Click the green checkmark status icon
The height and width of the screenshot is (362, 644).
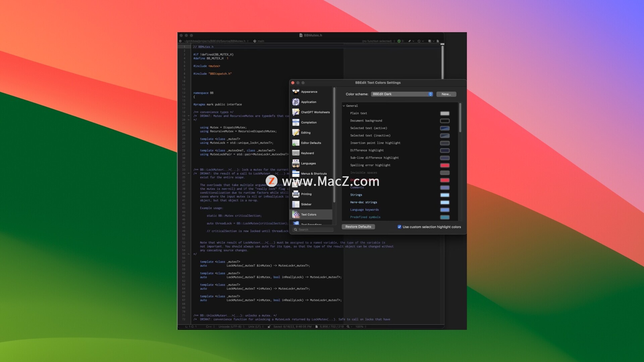click(x=399, y=41)
